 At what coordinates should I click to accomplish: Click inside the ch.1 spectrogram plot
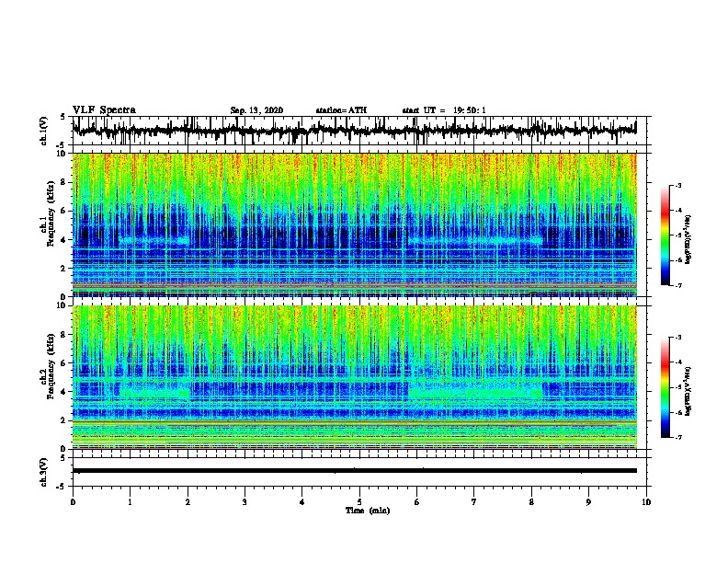[x=355, y=224]
